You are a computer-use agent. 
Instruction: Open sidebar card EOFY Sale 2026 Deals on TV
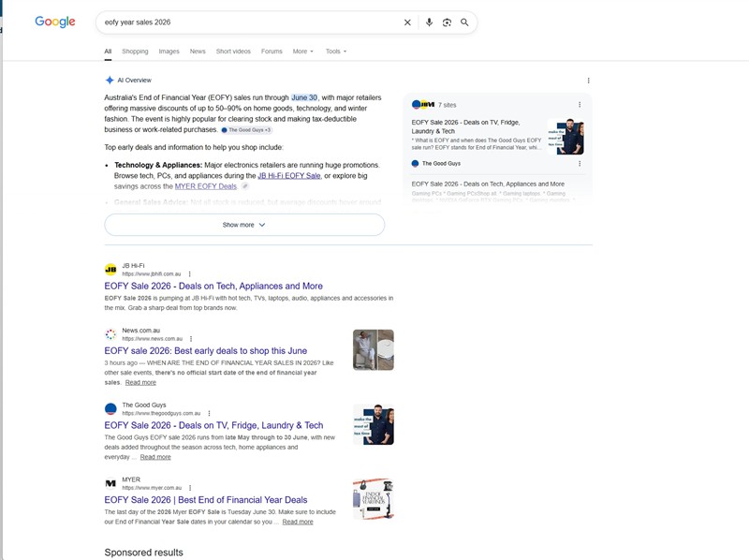pos(465,126)
